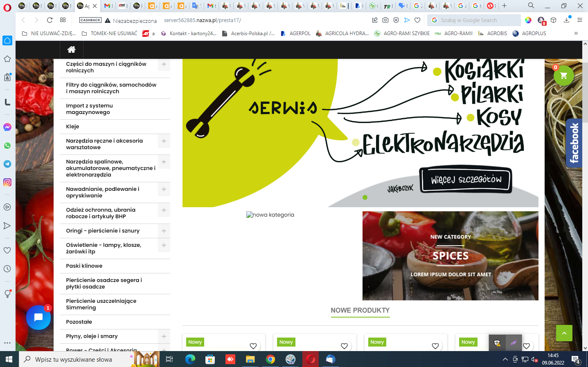This screenshot has width=588, height=367.
Task: Search open tabs with the magnifier icon
Action: 531,6
